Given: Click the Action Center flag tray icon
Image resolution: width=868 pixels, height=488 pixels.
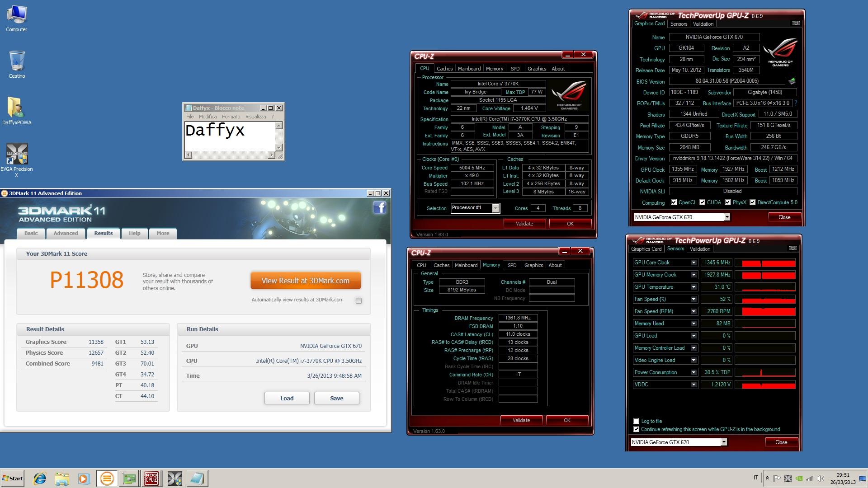Looking at the screenshot, I should (777, 479).
